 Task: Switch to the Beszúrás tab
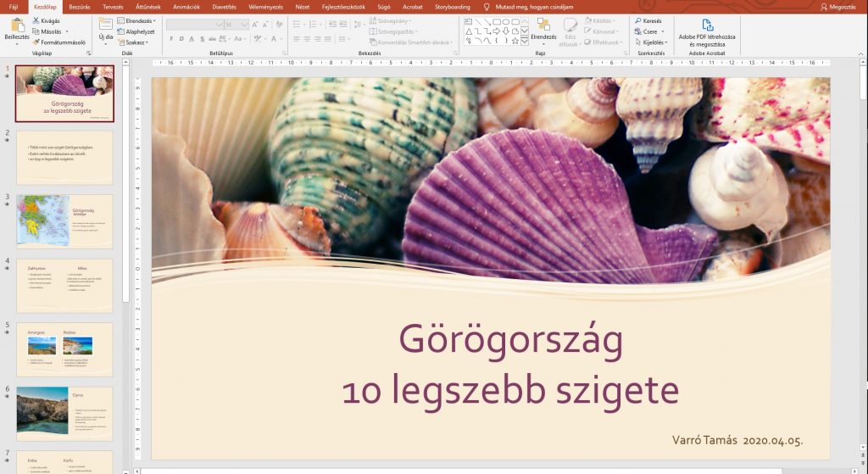click(80, 6)
